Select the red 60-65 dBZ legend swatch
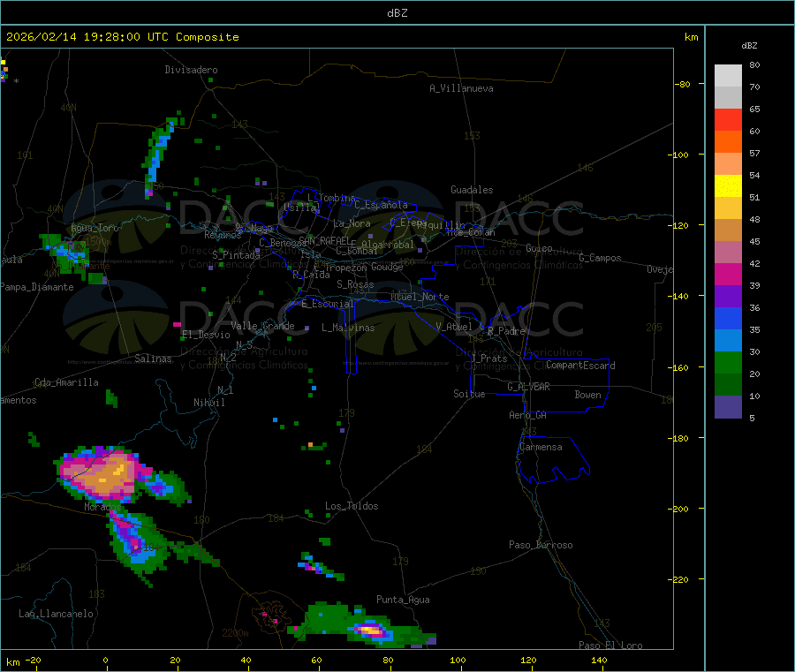 [x=728, y=119]
